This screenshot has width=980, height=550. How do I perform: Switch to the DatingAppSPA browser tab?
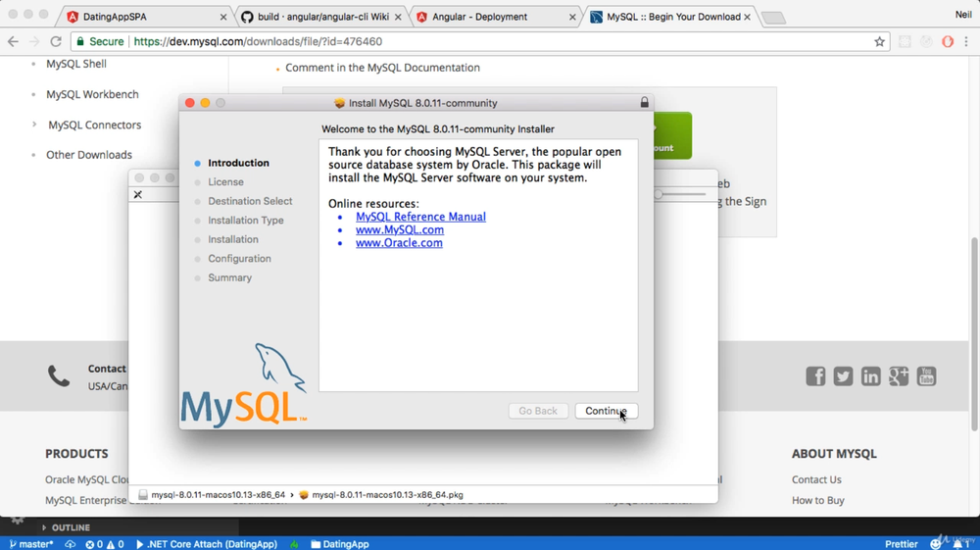147,17
